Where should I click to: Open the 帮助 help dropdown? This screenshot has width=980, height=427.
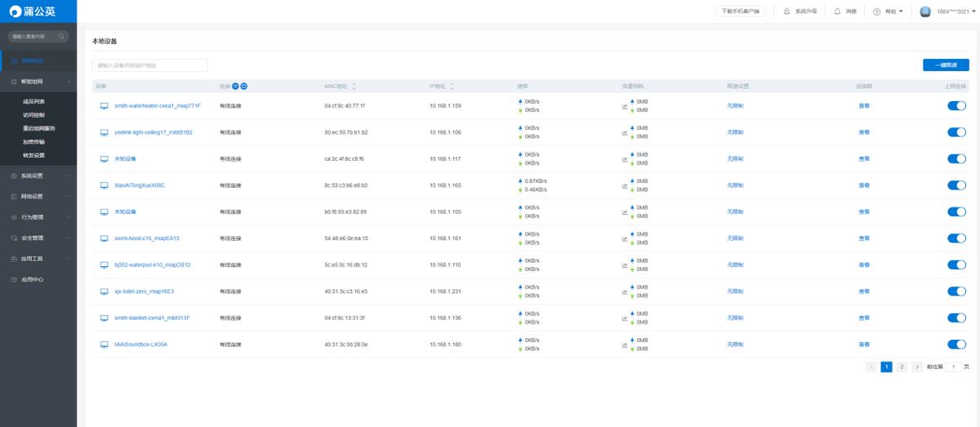pos(889,11)
